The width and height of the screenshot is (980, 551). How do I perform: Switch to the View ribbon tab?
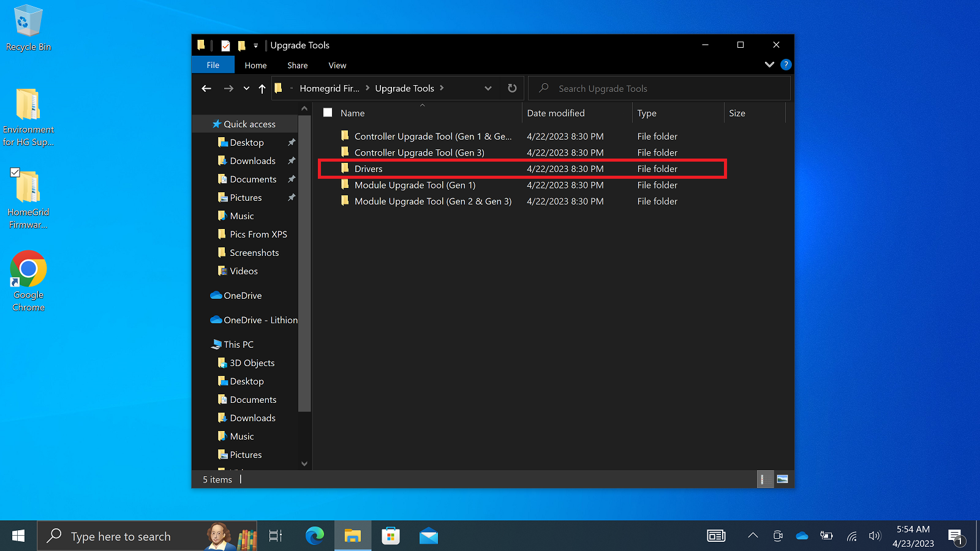[337, 66]
